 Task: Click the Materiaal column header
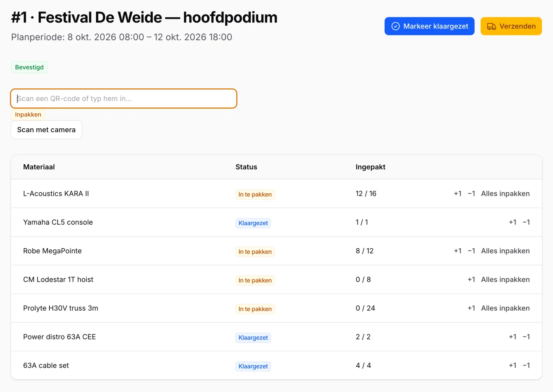click(39, 167)
